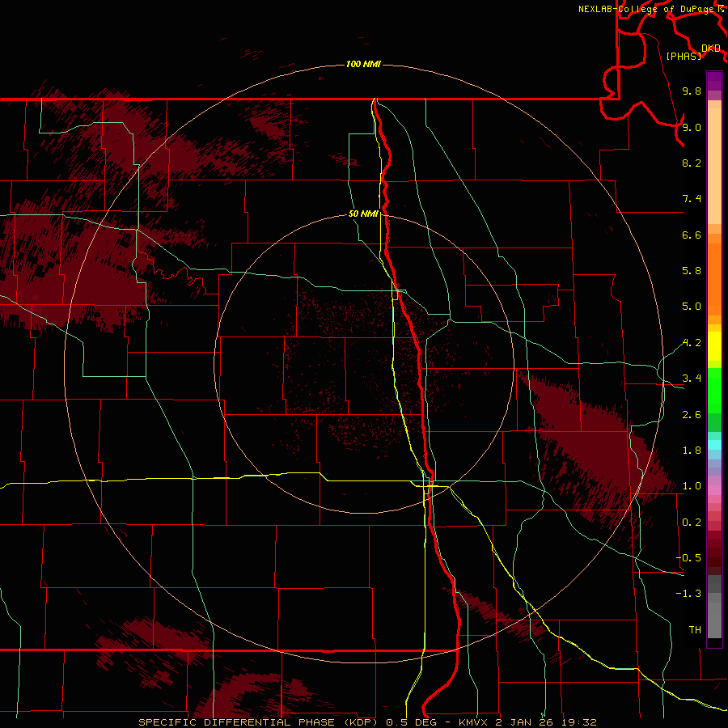
Task: Click the TH threshold legend label
Action: [695, 630]
